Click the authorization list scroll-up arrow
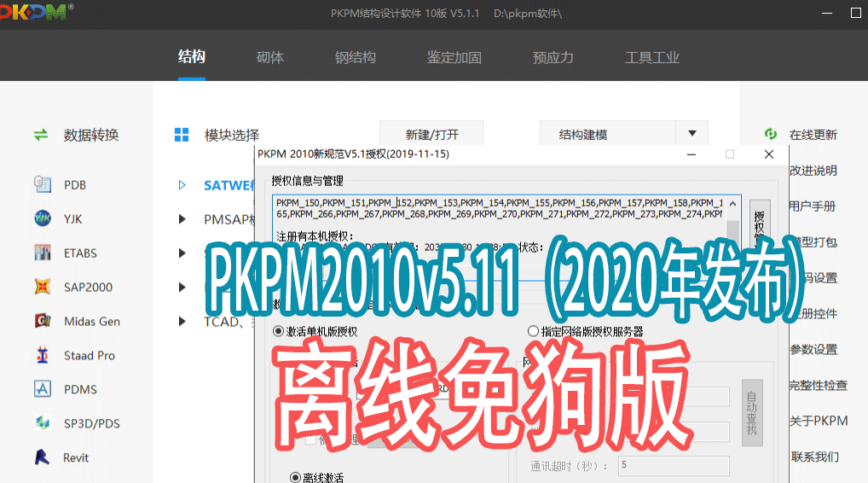 coord(733,204)
